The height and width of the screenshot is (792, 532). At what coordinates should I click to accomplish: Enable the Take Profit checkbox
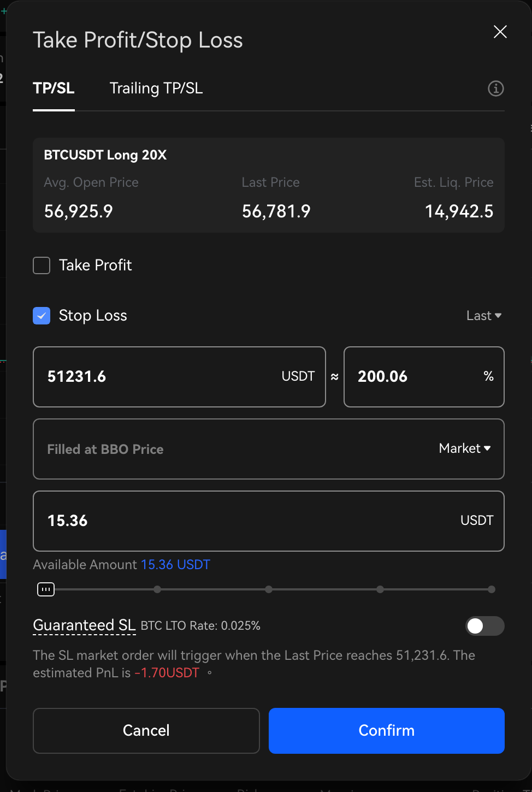click(42, 265)
